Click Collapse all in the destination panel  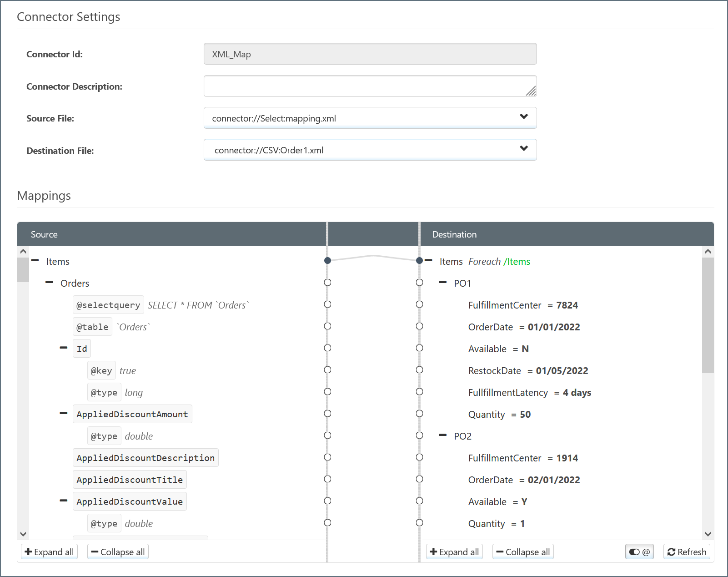point(523,552)
